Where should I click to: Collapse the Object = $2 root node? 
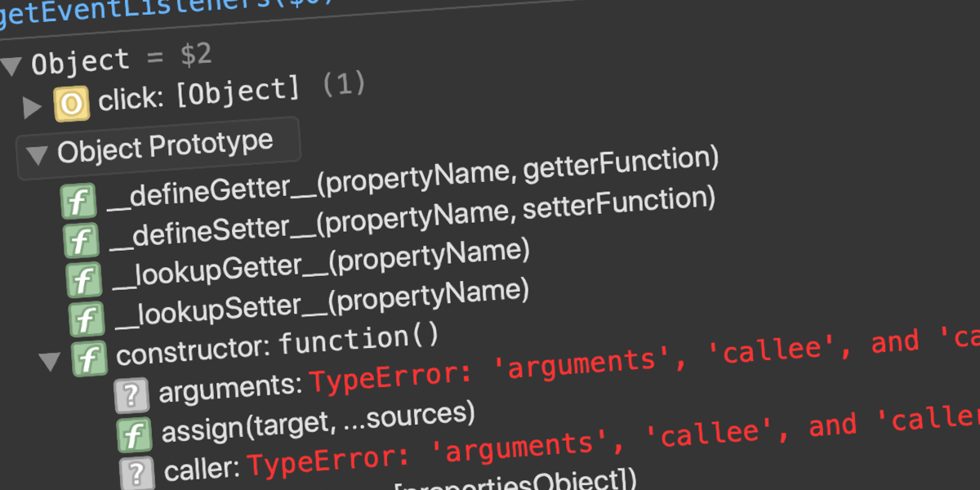13,65
